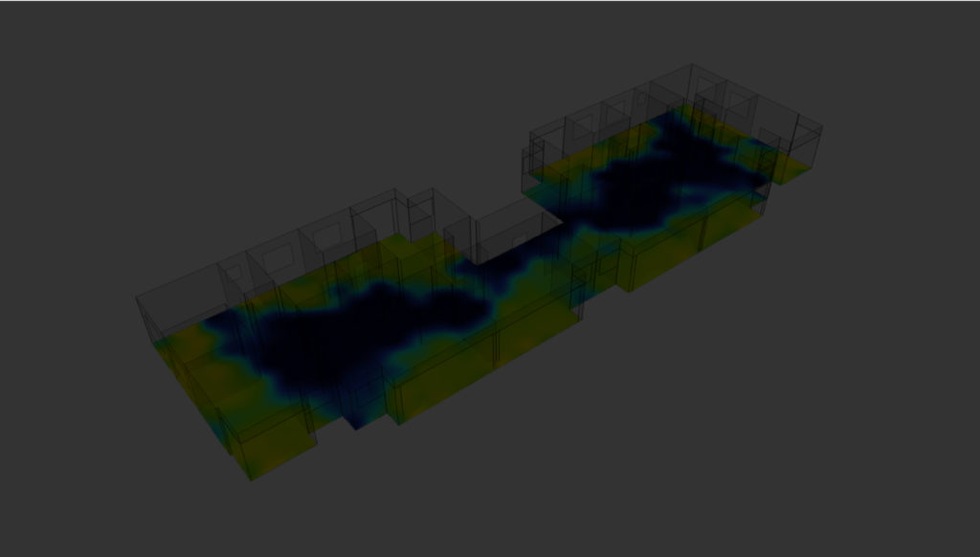Select the far-right corner wireframe room
This screenshot has height=557, width=980.
click(x=799, y=134)
